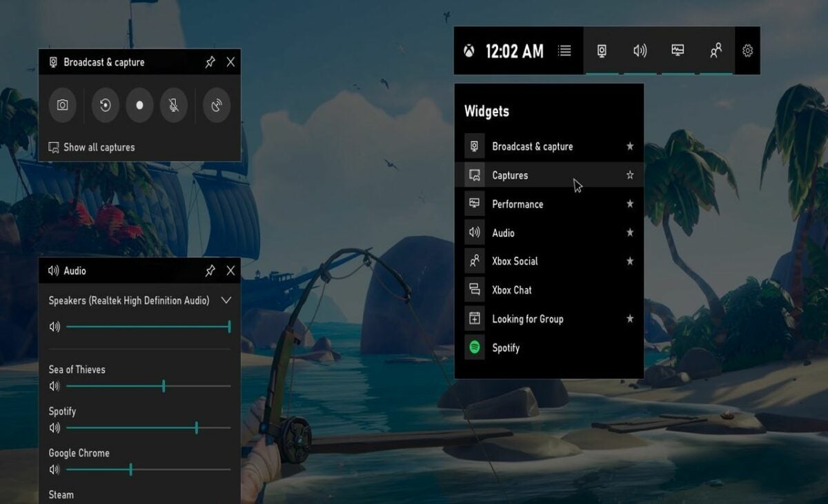The height and width of the screenshot is (504, 828).
Task: Adjust the Sea of Thieves volume slider
Action: pyautogui.click(x=164, y=386)
